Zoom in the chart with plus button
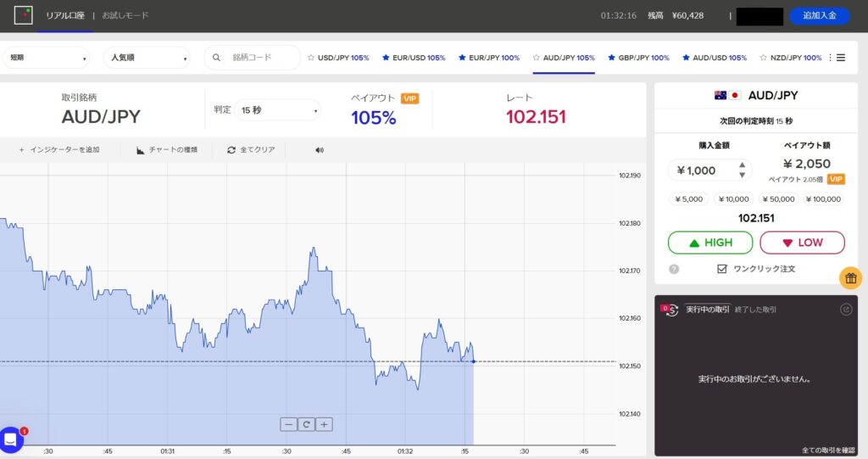The image size is (868, 459). [324, 424]
